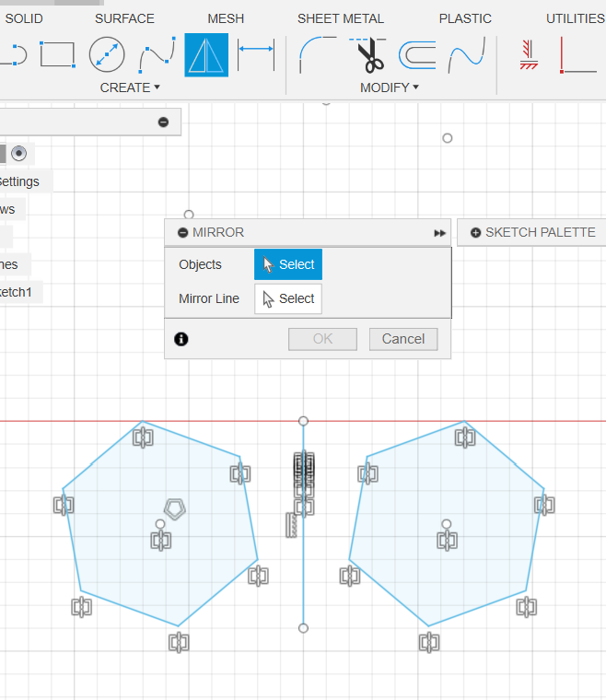The image size is (606, 700).
Task: Click the polygon constraint glyph in left heptagon
Action: click(x=174, y=509)
